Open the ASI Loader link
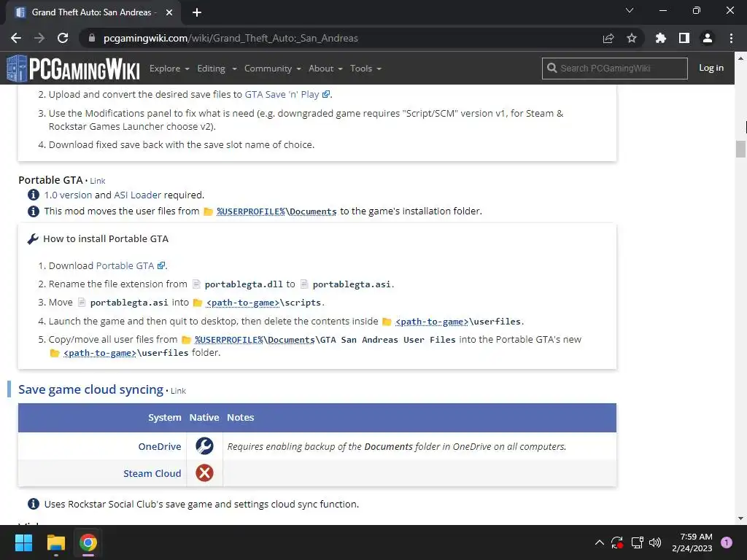 [x=137, y=195]
